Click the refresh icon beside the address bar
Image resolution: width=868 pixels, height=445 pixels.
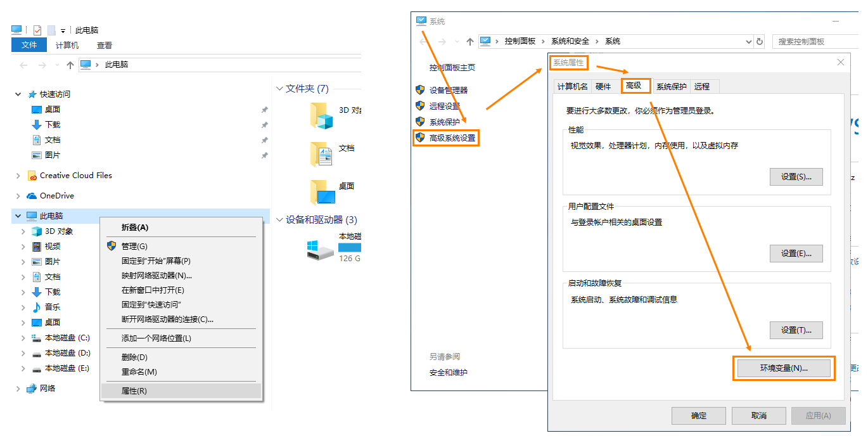[x=760, y=41]
